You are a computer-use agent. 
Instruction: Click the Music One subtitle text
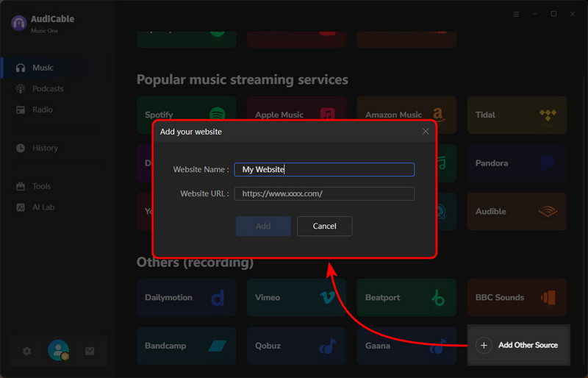(x=44, y=31)
